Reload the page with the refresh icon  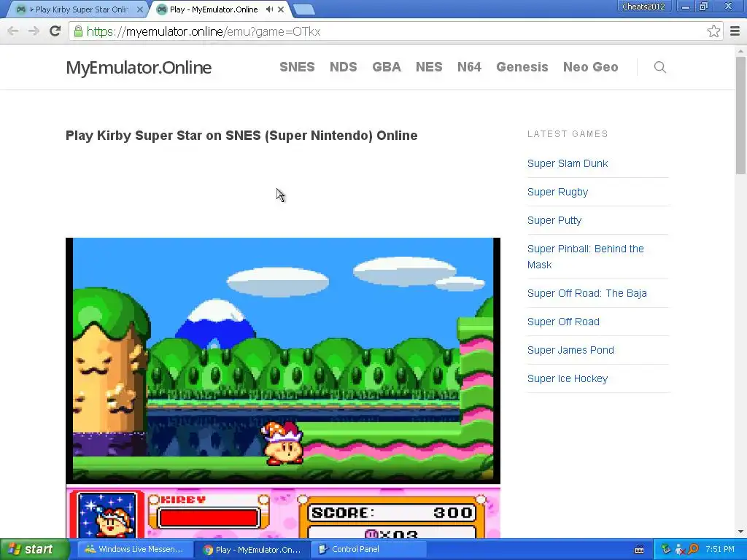pos(55,31)
